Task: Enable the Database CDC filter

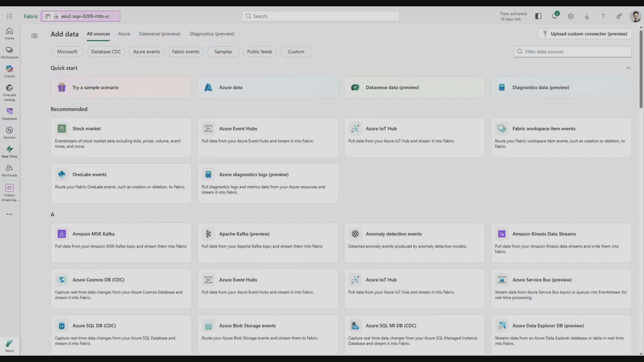Action: click(x=106, y=52)
